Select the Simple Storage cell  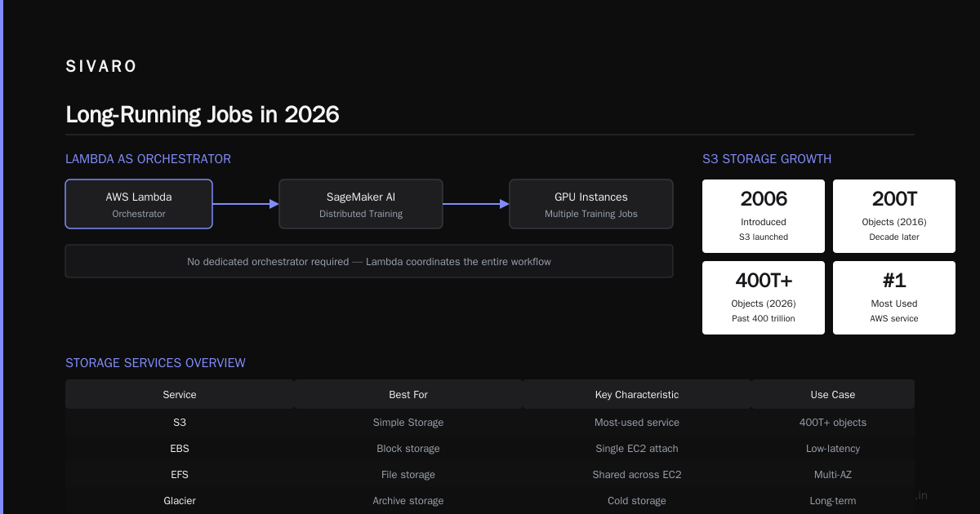pos(408,423)
